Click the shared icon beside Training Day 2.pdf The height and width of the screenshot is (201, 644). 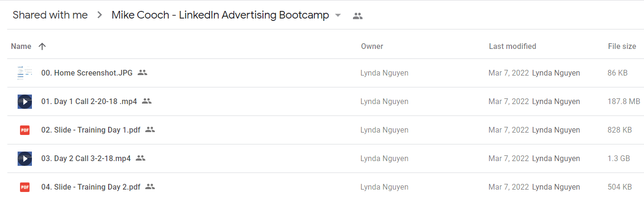[x=150, y=187]
